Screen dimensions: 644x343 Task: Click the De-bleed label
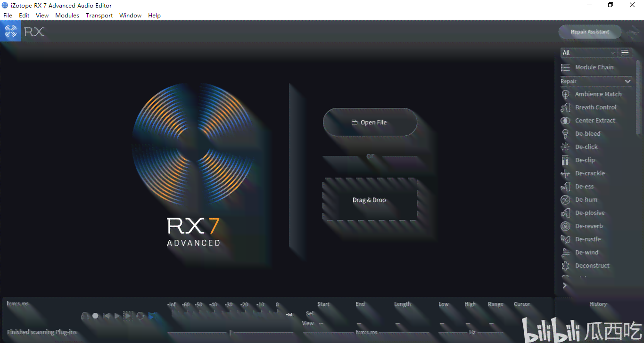pos(588,134)
